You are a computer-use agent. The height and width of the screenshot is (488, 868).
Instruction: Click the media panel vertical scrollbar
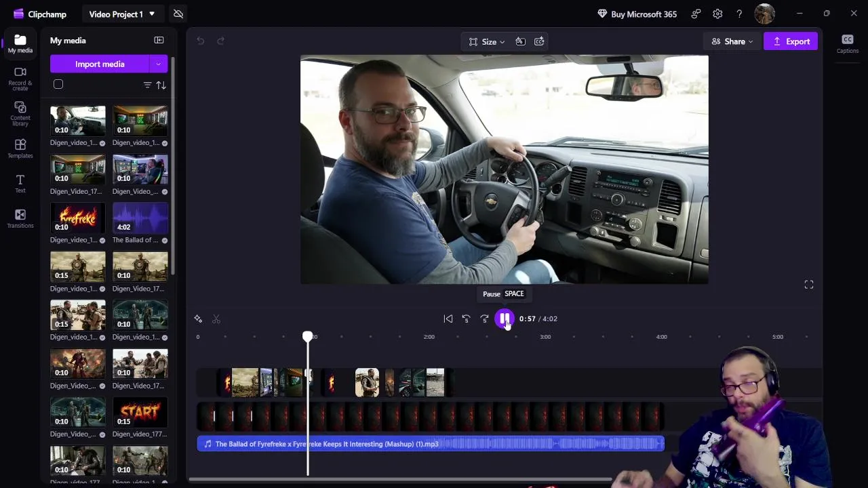pyautogui.click(x=172, y=166)
